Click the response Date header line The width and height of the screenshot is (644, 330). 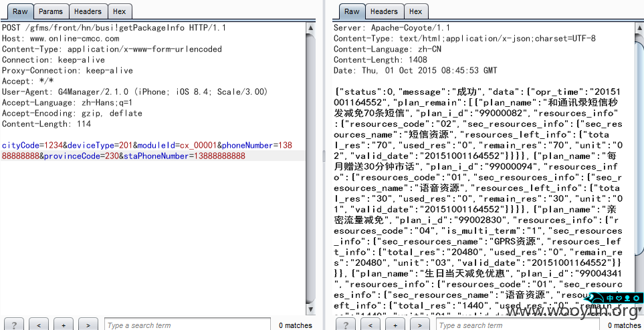[415, 71]
